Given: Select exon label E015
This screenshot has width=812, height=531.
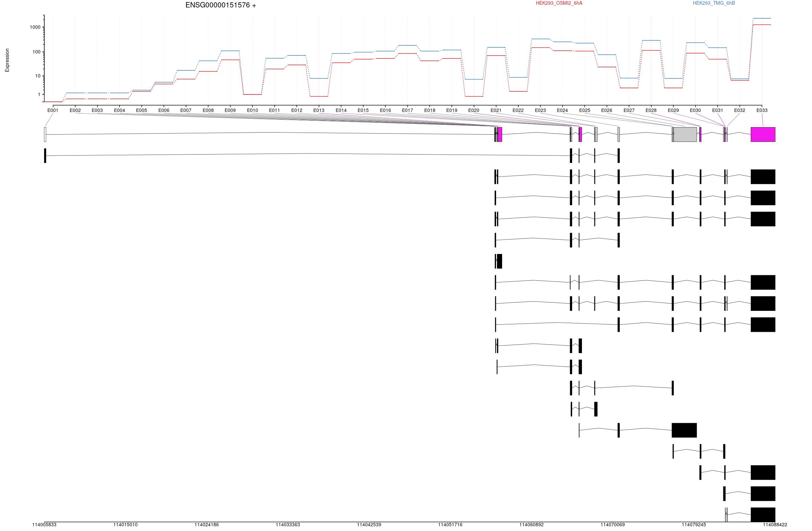Looking at the screenshot, I should tap(363, 110).
